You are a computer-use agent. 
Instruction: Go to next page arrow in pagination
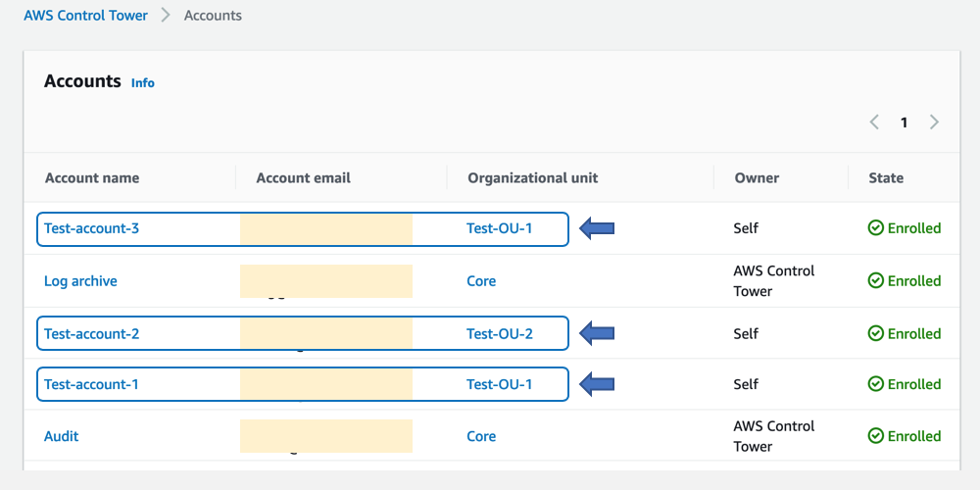click(x=934, y=122)
